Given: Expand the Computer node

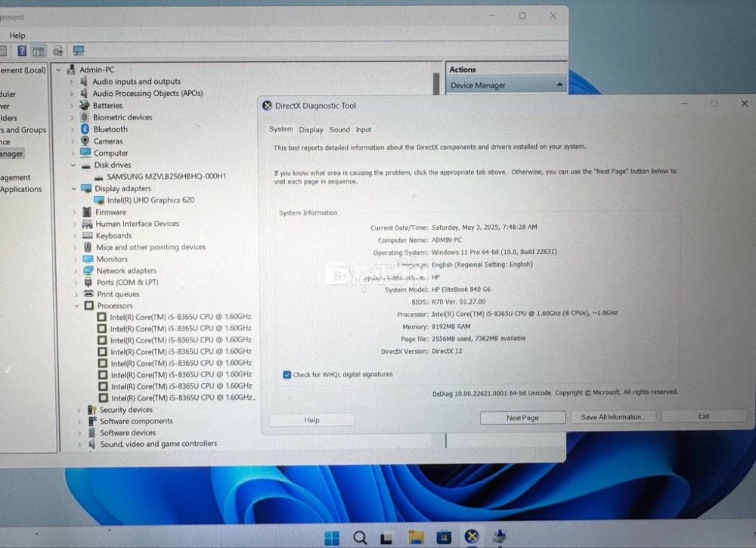Looking at the screenshot, I should click(x=73, y=153).
